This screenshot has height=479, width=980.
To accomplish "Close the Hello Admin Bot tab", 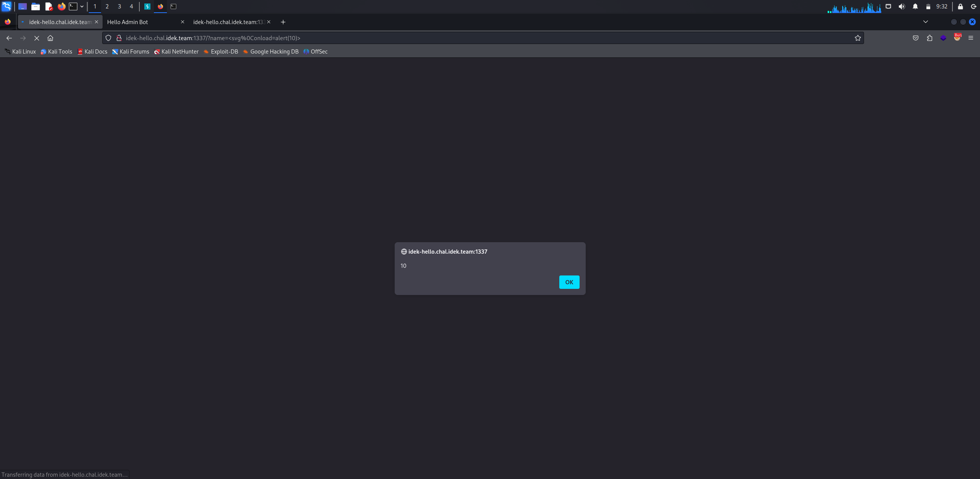I will pos(183,22).
